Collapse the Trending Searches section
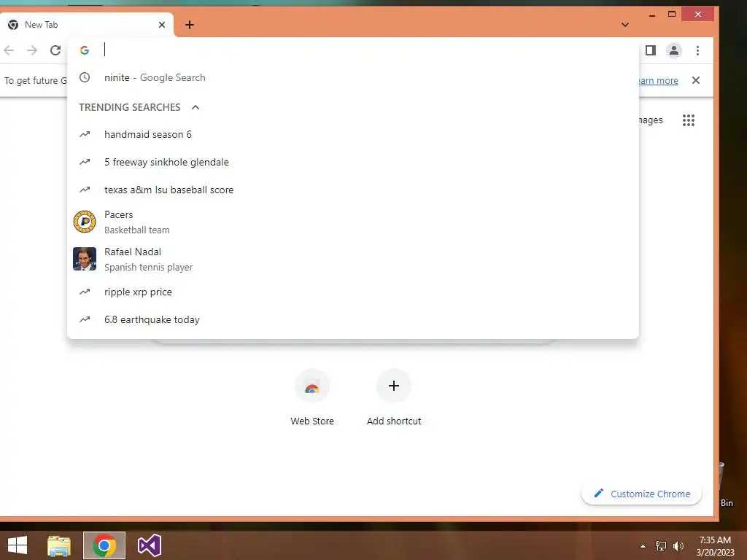747x560 pixels. coord(196,107)
